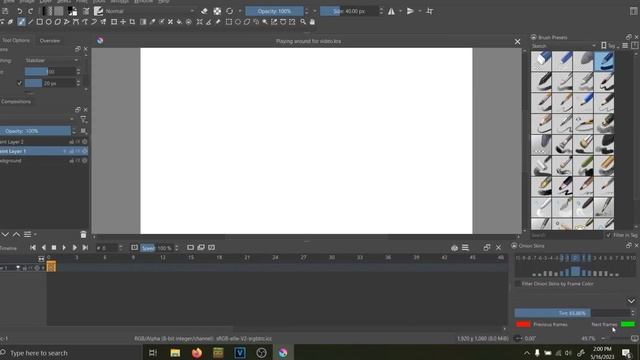
Task: Expand the Onion Skins chevron
Action: (631, 301)
